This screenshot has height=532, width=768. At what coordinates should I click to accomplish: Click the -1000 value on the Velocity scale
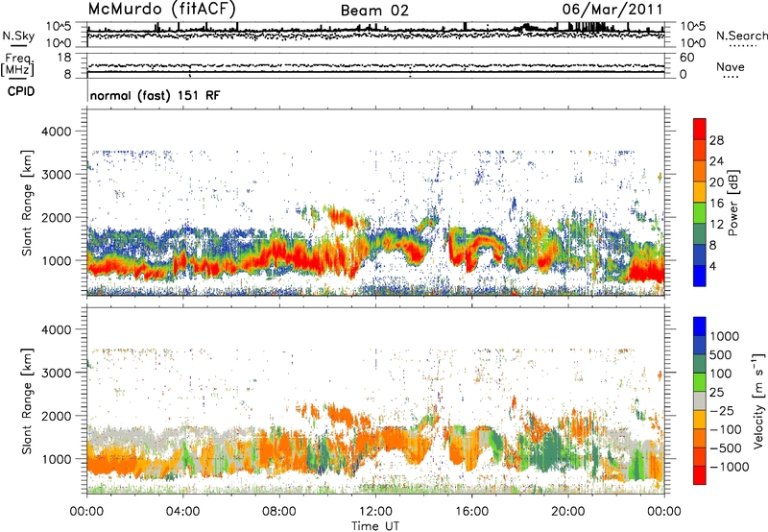click(x=730, y=467)
